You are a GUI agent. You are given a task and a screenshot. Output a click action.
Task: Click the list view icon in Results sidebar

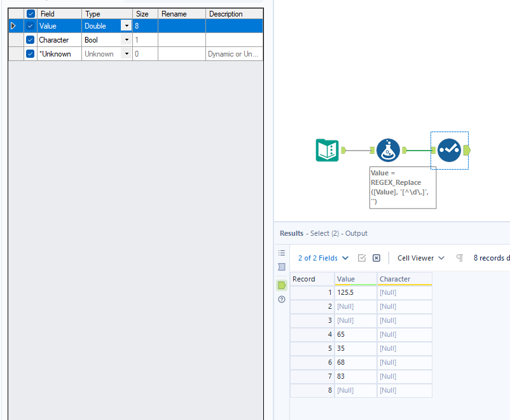282,253
